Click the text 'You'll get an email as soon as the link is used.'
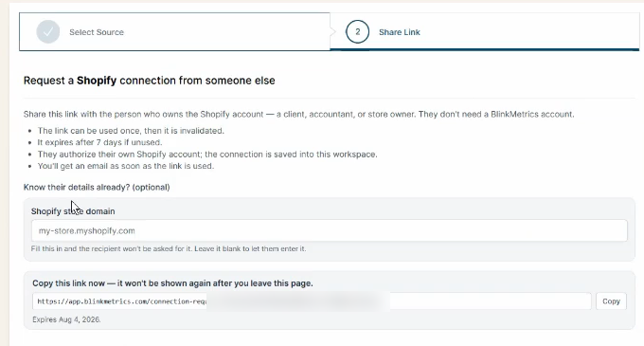The image size is (644, 346). [x=126, y=166]
